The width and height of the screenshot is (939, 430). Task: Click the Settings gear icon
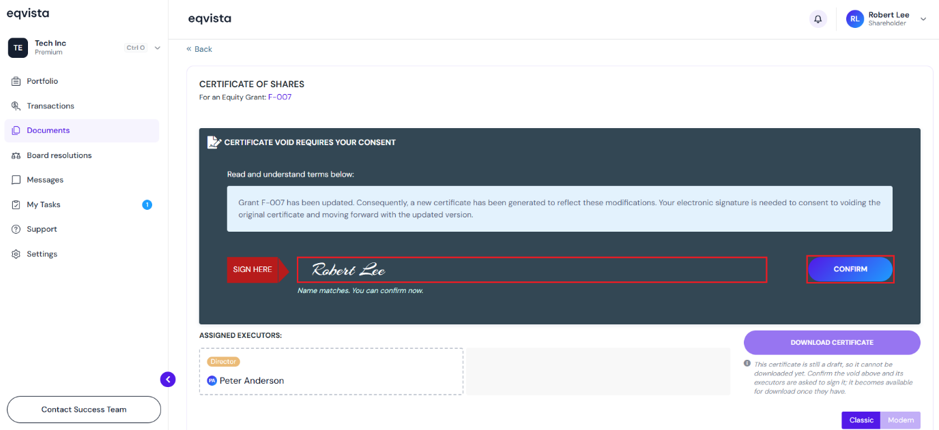(16, 254)
